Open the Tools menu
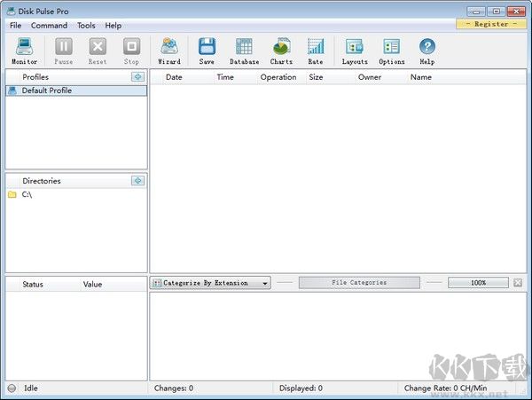This screenshot has height=400, width=532. (86, 26)
